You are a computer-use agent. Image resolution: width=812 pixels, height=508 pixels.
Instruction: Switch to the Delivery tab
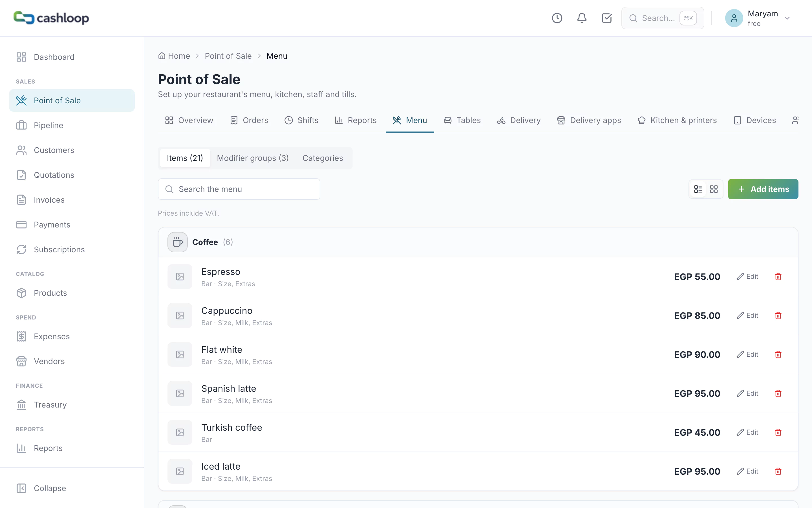pyautogui.click(x=519, y=120)
